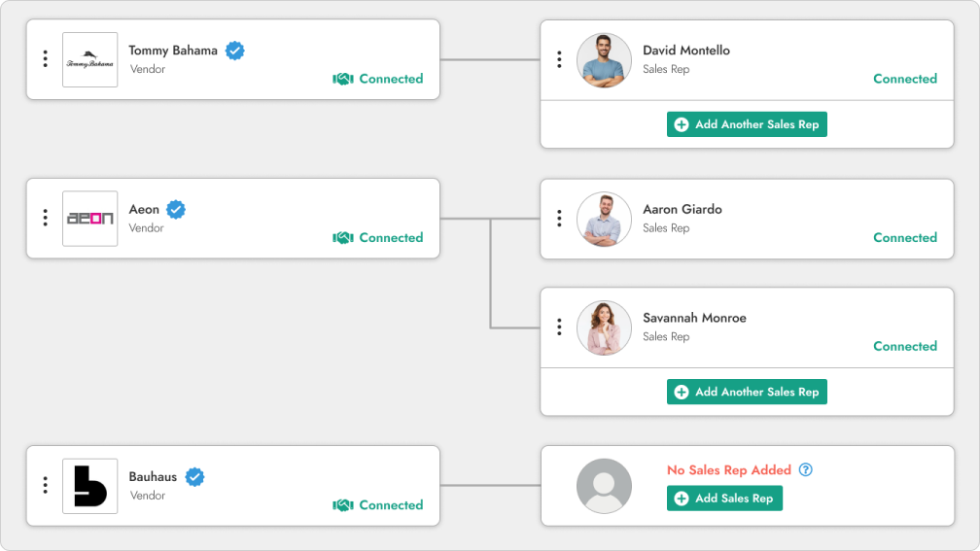Select the Aeon logo thumbnail
The width and height of the screenshot is (980, 551).
pyautogui.click(x=90, y=219)
